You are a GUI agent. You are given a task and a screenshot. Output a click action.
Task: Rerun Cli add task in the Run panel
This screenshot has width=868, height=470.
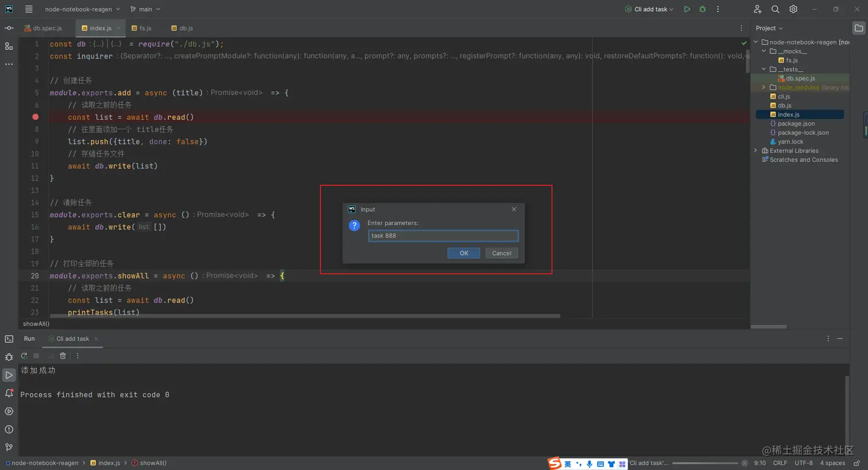(24, 356)
